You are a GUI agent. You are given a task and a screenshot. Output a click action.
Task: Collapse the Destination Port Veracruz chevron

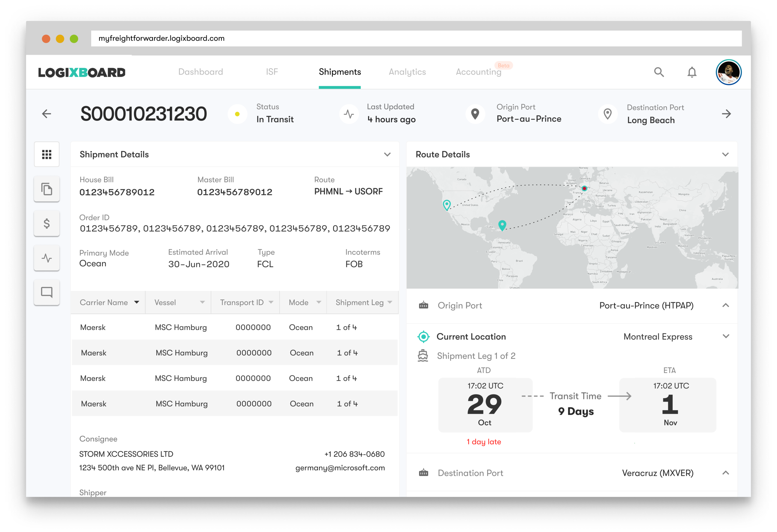pos(725,472)
